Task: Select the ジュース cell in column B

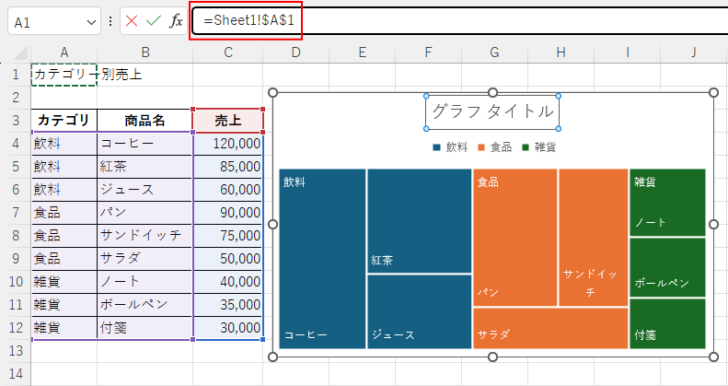Action: click(x=145, y=190)
